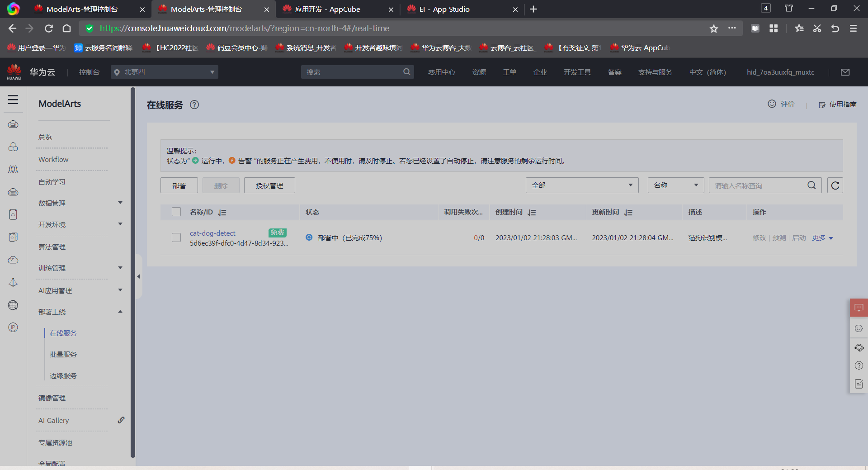This screenshot has width=868, height=470.
Task: Open the 更多 actions dropdown
Action: pyautogui.click(x=822, y=238)
